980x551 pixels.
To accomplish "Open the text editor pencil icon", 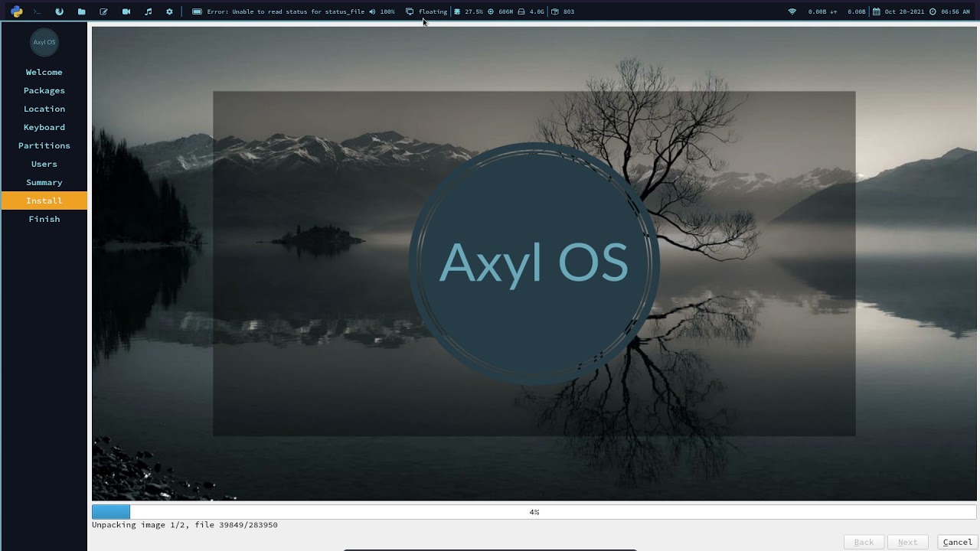I will 103,11.
